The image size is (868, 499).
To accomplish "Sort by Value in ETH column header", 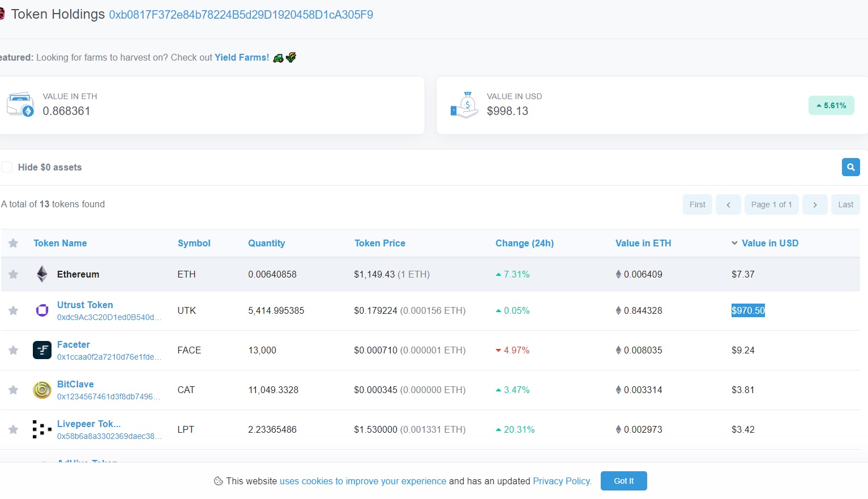I will tap(643, 243).
